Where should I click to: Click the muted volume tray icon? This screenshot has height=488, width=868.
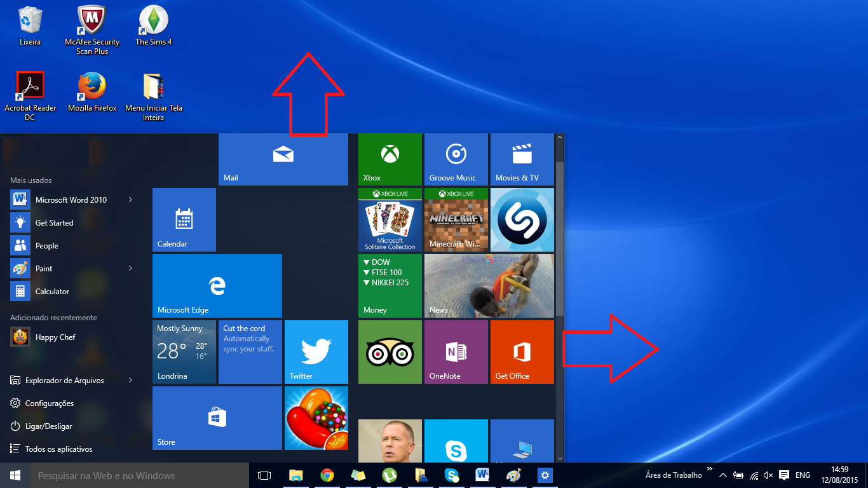click(x=768, y=475)
